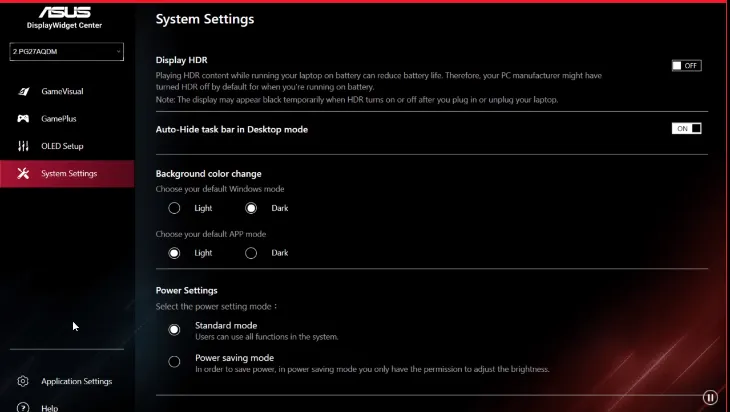Select Dark for default Windows mode
Image resolution: width=730 pixels, height=412 pixels.
pyautogui.click(x=251, y=208)
